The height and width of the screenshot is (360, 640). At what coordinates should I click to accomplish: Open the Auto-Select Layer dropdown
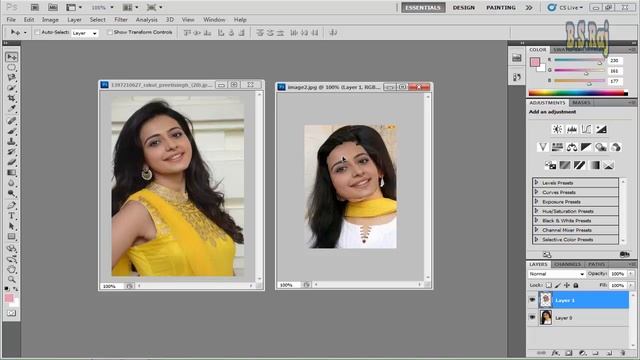(85, 33)
